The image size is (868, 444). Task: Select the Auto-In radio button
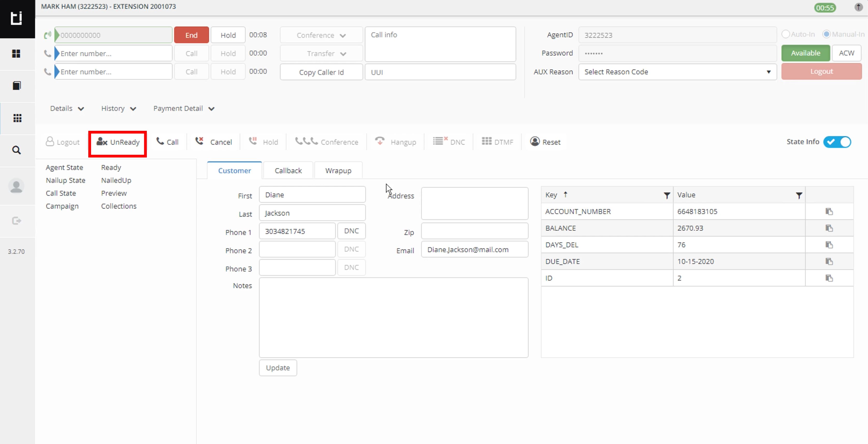[785, 34]
